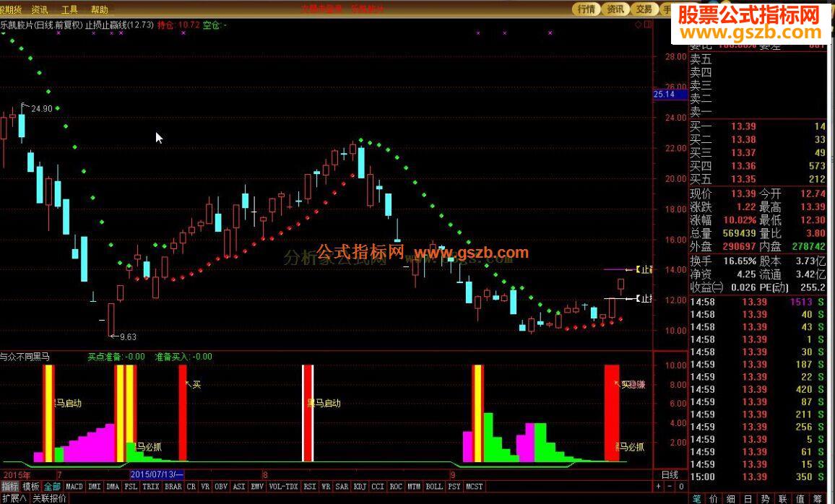Switch to the RSI indicator
The image size is (835, 504).
click(x=309, y=487)
